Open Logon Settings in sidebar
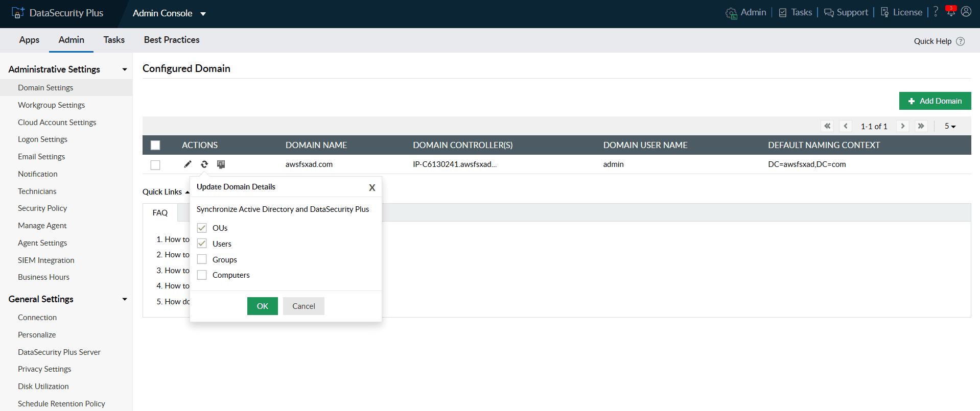Viewport: 980px width, 411px height. coord(42,139)
